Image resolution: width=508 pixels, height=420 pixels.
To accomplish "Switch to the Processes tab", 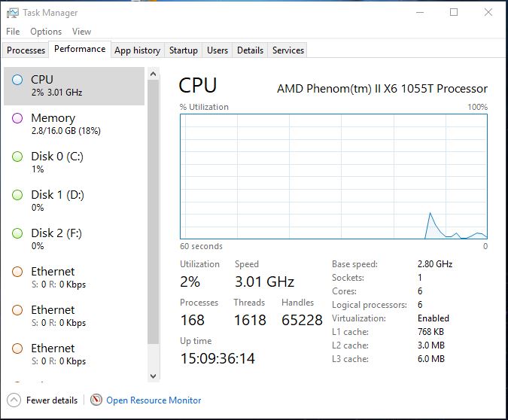I will [26, 50].
